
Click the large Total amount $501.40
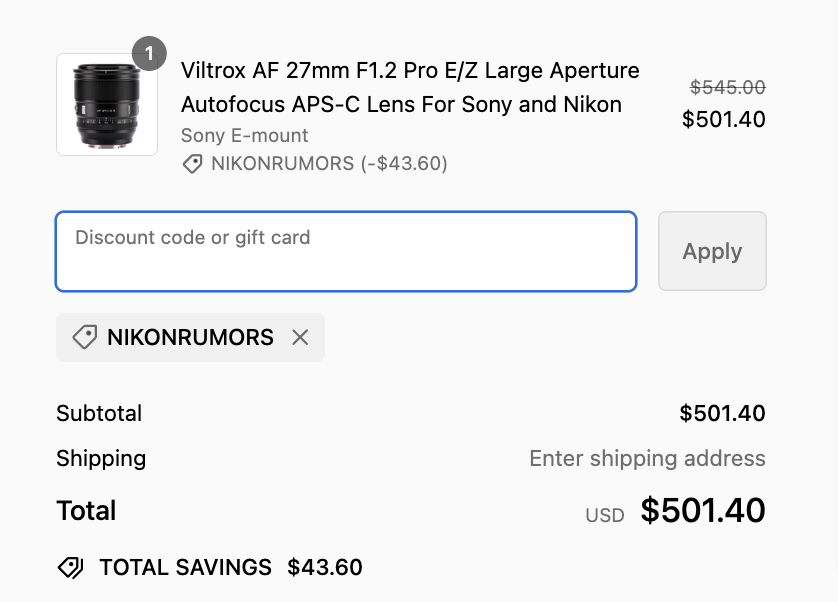[x=703, y=511]
